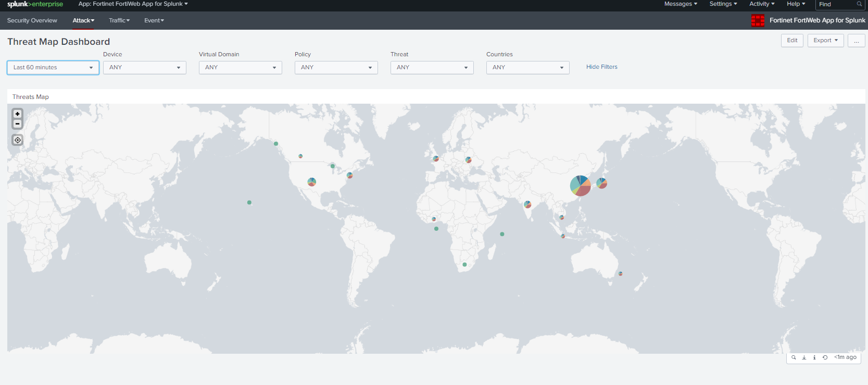
Task: Click the Find search field
Action: tap(836, 4)
